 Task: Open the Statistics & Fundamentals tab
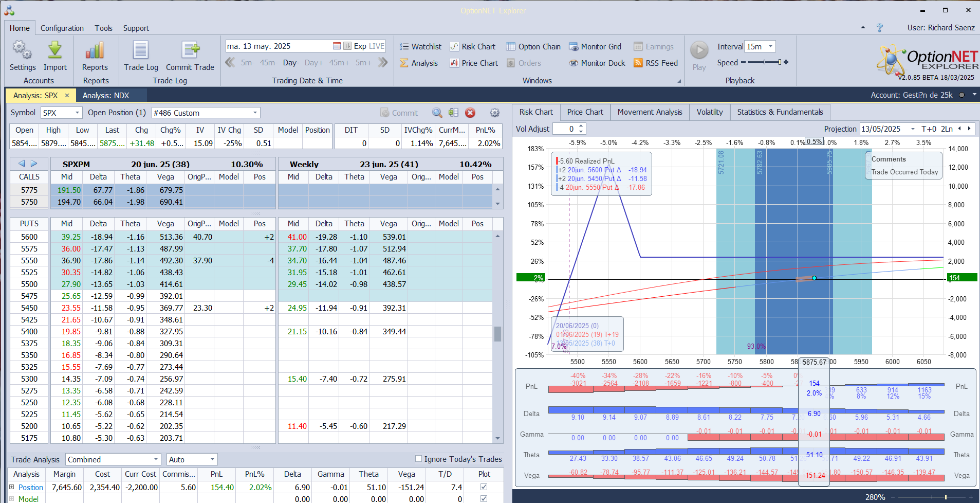click(x=780, y=112)
